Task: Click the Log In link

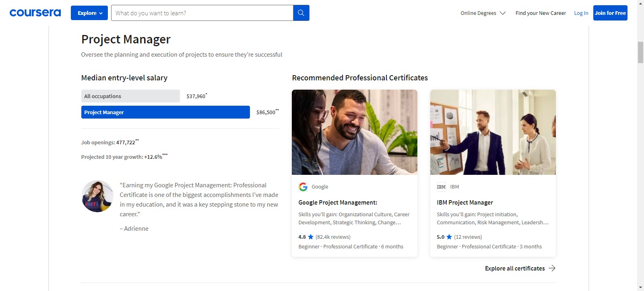Action: [581, 13]
